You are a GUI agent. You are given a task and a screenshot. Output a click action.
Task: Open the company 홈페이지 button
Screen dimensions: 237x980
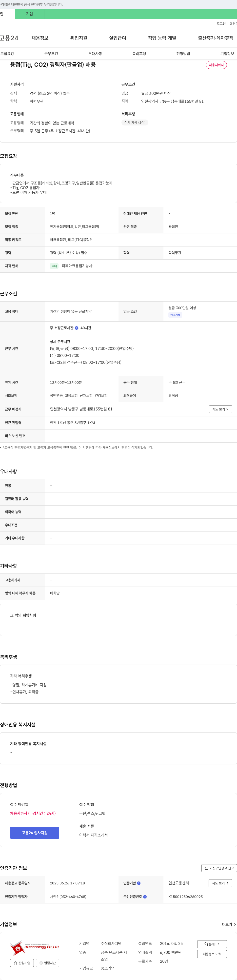(x=212, y=944)
